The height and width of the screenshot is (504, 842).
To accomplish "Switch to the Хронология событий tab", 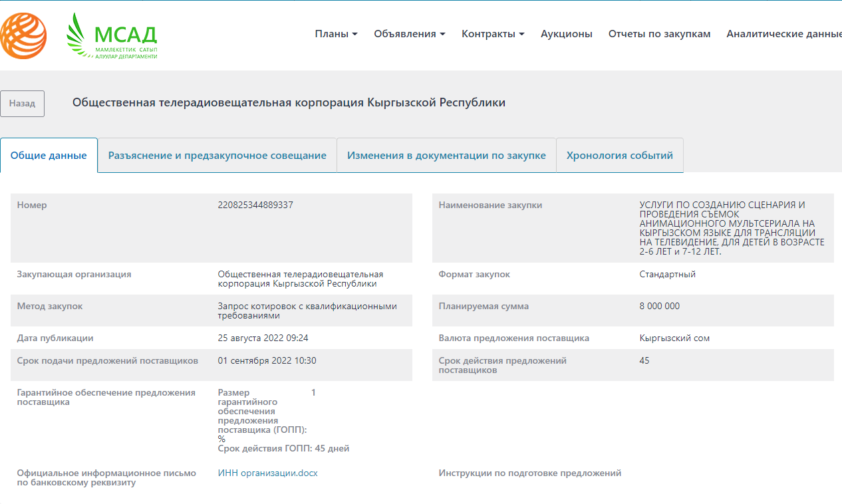I will [x=619, y=156].
